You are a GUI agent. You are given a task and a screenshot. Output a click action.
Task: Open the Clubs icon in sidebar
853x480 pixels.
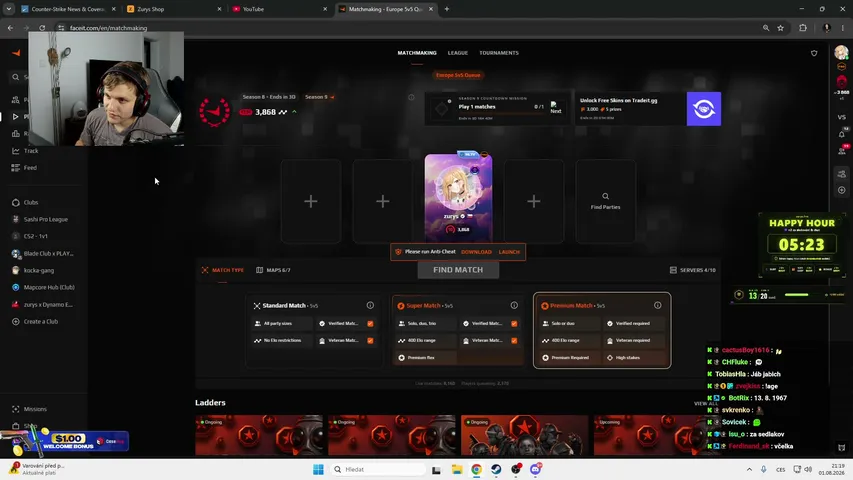click(x=15, y=202)
